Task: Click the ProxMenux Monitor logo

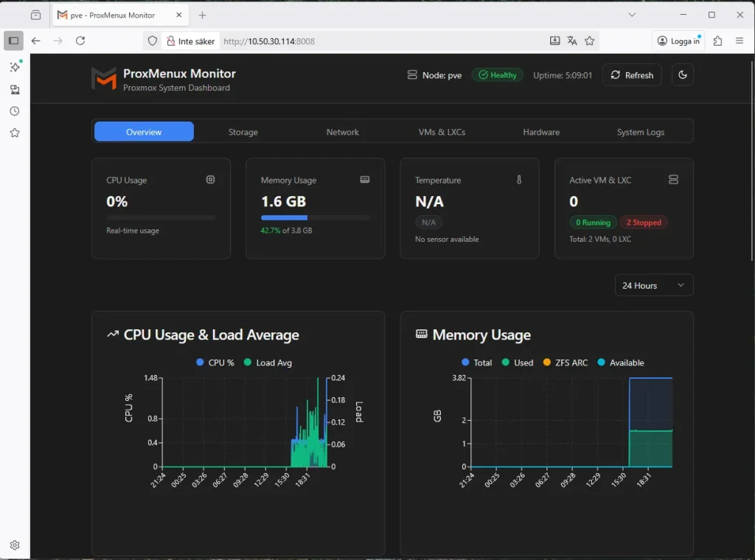Action: click(104, 79)
